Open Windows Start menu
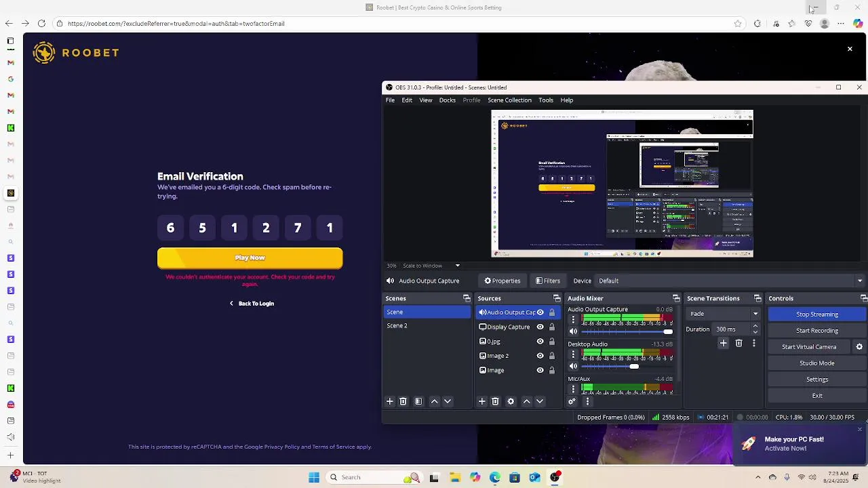 [x=314, y=477]
